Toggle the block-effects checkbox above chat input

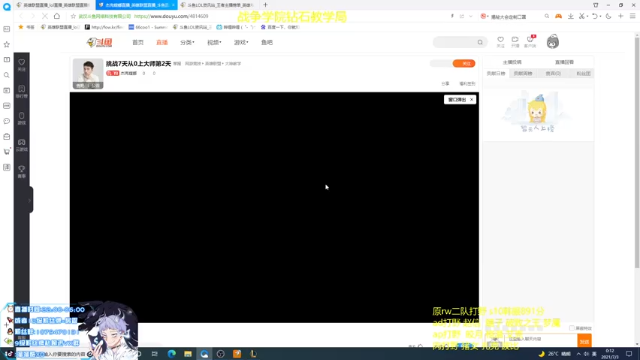click(572, 328)
